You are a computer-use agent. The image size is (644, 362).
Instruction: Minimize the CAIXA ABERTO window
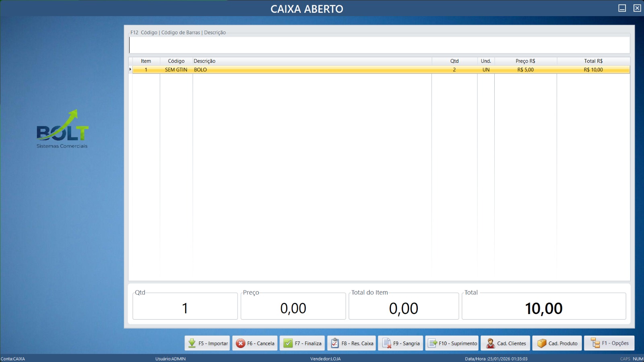coord(622,8)
